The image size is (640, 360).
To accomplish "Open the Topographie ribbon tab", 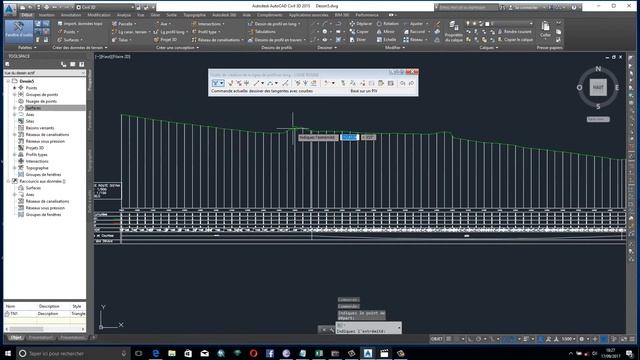I will tap(194, 15).
